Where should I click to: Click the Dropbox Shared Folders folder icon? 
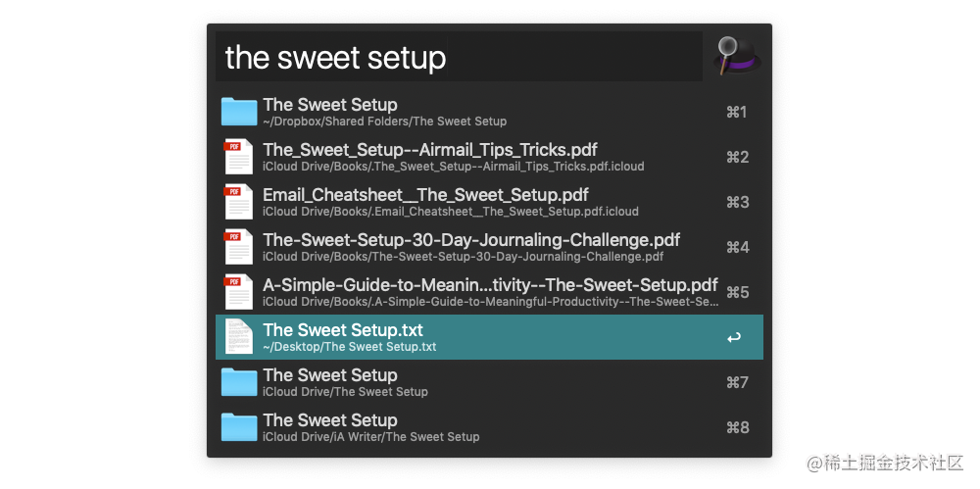pos(239,112)
